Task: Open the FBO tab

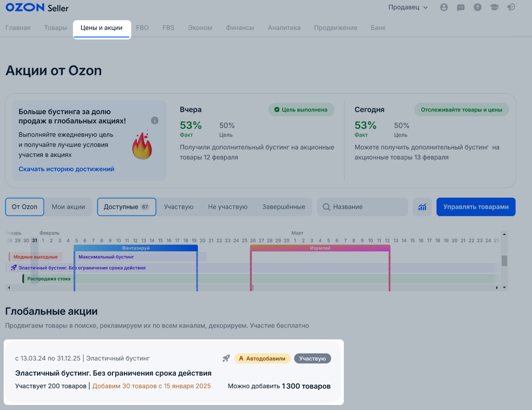Action: click(x=142, y=28)
